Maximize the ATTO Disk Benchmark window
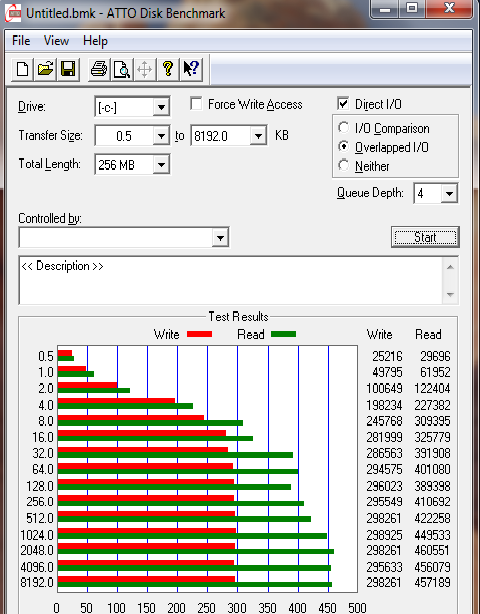480x614 pixels. 412,9
